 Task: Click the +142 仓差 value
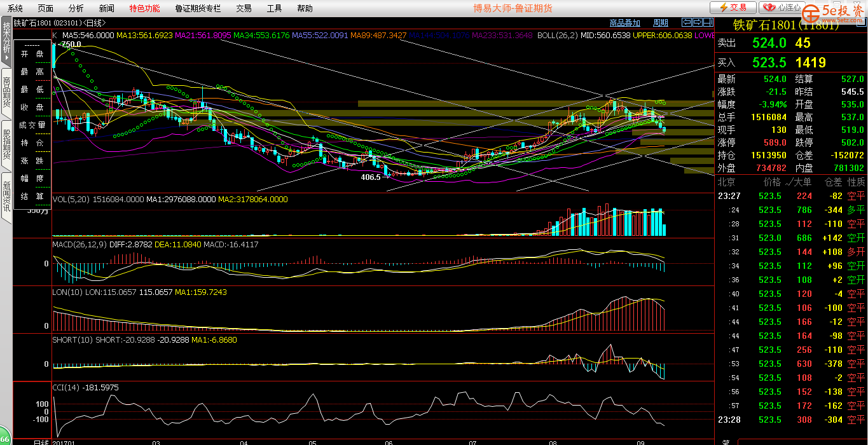click(832, 238)
